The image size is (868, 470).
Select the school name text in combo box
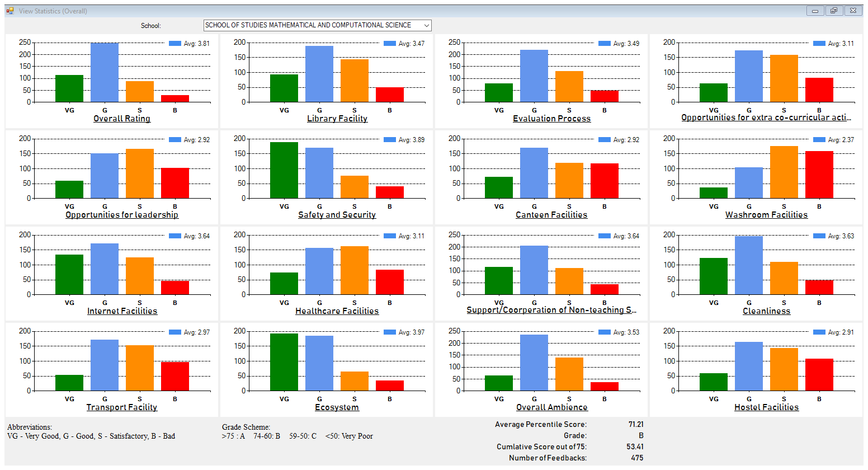coord(308,25)
